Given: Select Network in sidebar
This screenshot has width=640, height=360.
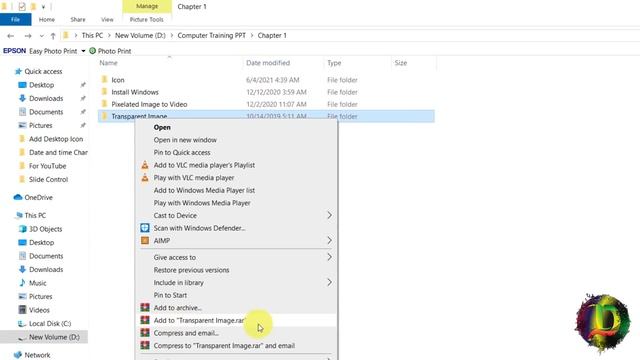Looking at the screenshot, I should click(37, 355).
